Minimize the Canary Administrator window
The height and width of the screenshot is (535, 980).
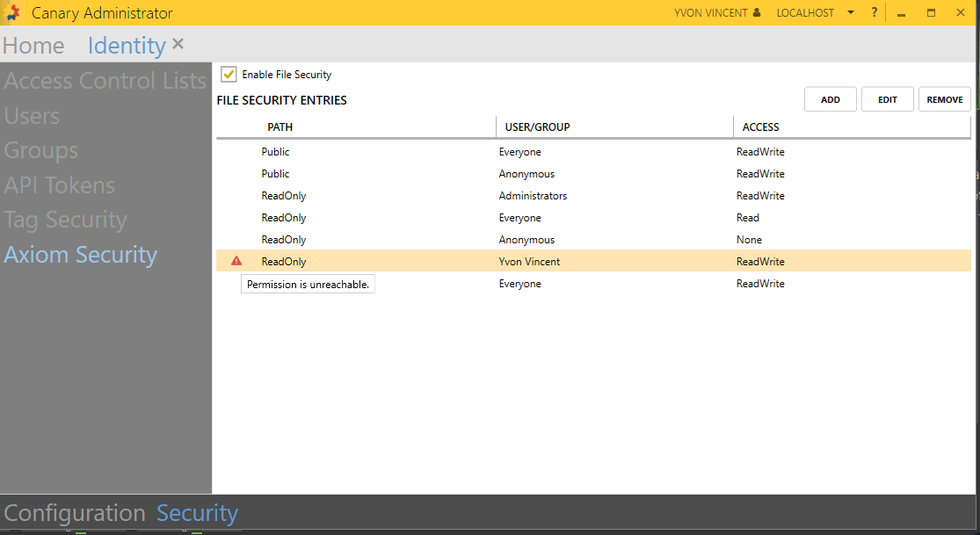(x=902, y=13)
